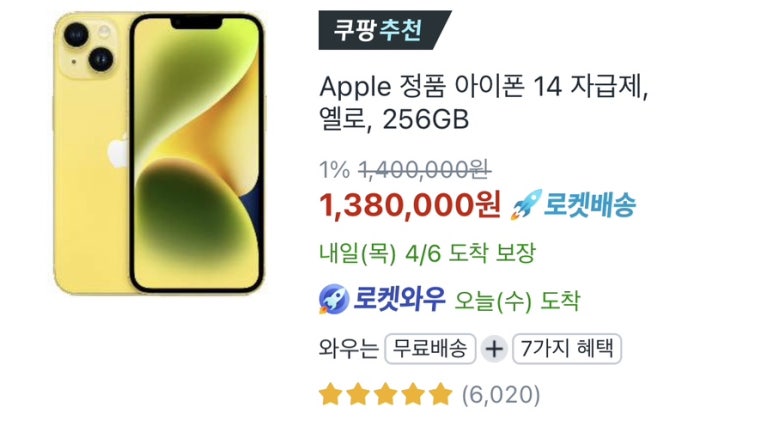Click the 오늘(수) 도착 delivery text
773x438 pixels.
[x=517, y=300]
